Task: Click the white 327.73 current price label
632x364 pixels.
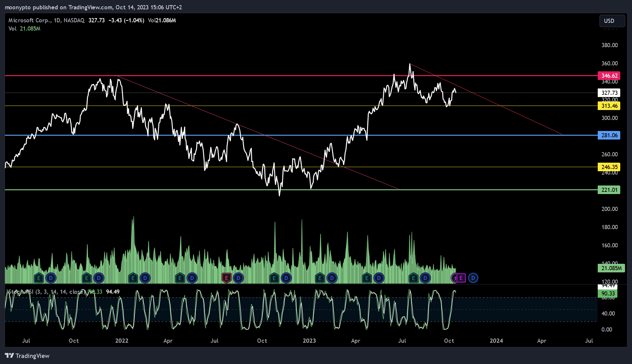Action: click(x=609, y=93)
